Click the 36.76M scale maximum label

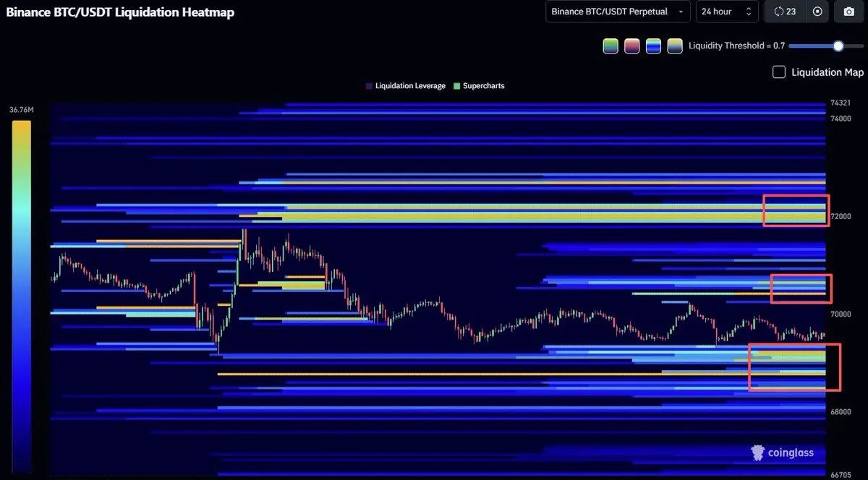22,110
